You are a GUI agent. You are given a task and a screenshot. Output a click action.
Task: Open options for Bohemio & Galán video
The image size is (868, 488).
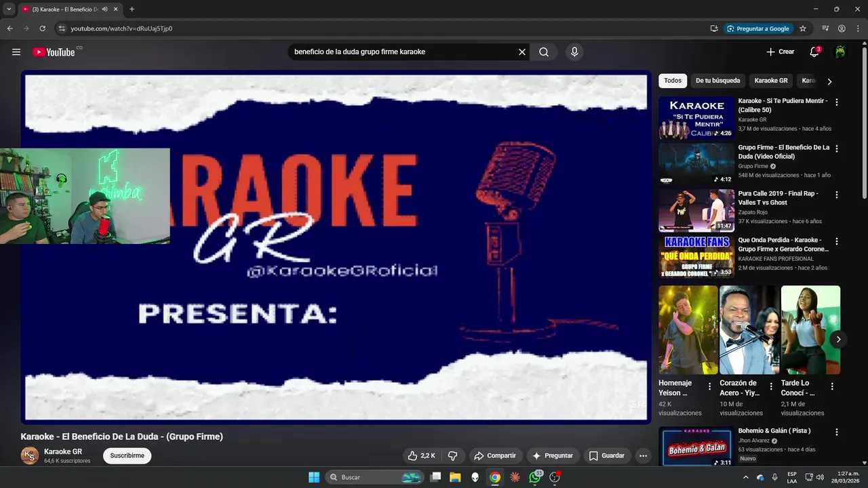[x=837, y=432]
